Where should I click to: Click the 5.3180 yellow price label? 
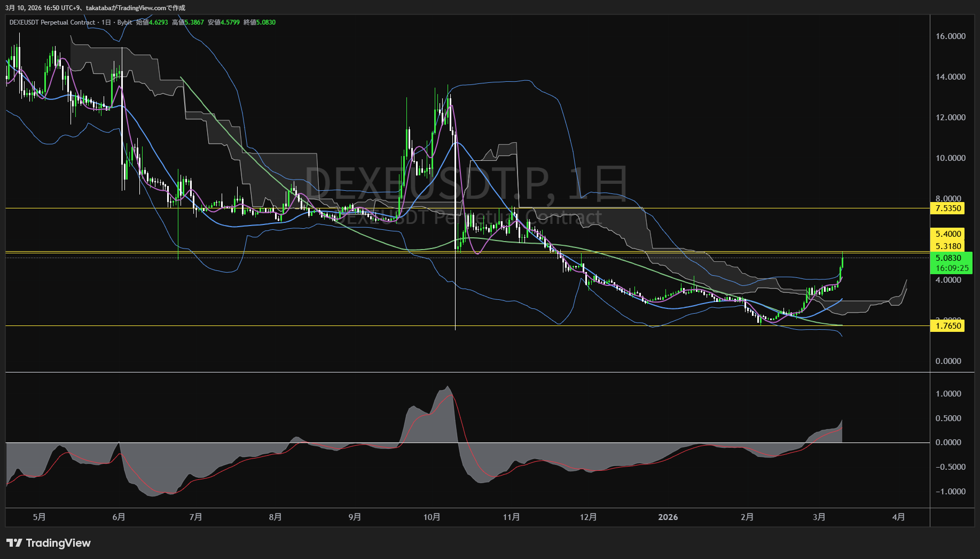point(948,246)
